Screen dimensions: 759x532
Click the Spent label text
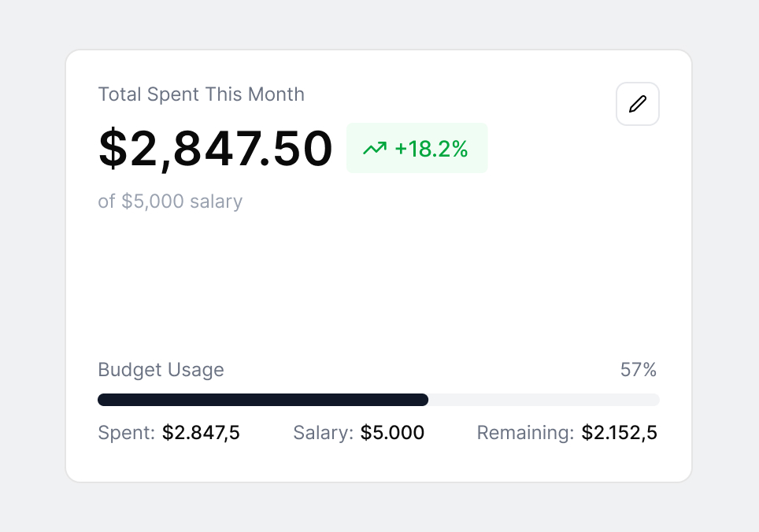tap(126, 432)
